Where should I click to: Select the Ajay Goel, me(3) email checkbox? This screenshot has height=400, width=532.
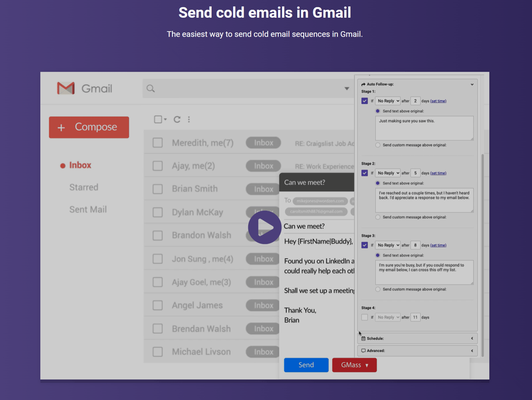(157, 282)
